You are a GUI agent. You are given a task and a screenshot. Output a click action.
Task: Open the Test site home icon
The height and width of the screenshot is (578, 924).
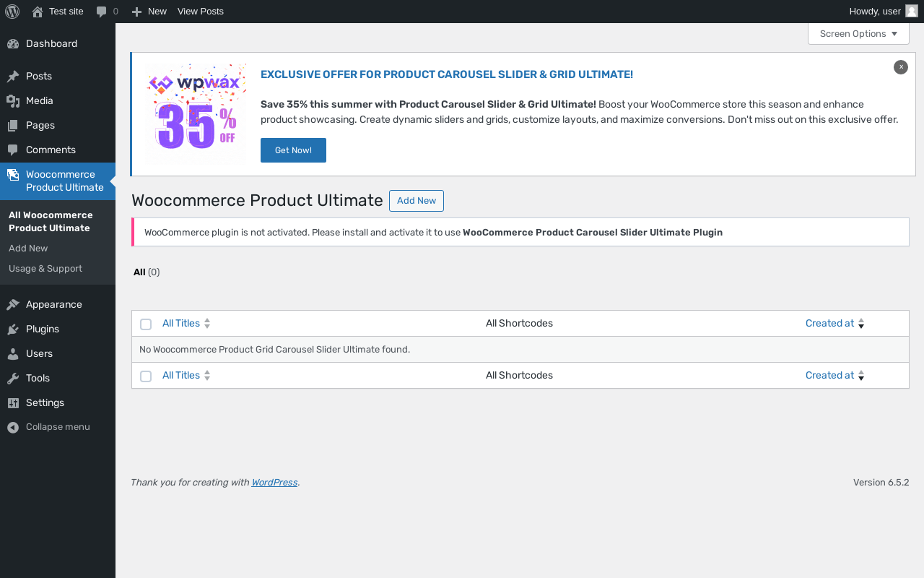tap(38, 12)
